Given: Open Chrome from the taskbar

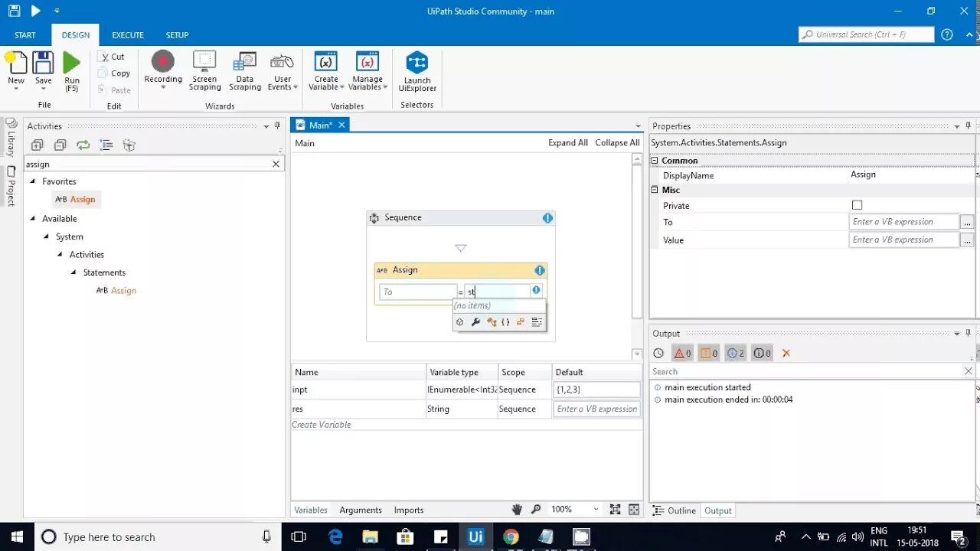Looking at the screenshot, I should coord(511,536).
